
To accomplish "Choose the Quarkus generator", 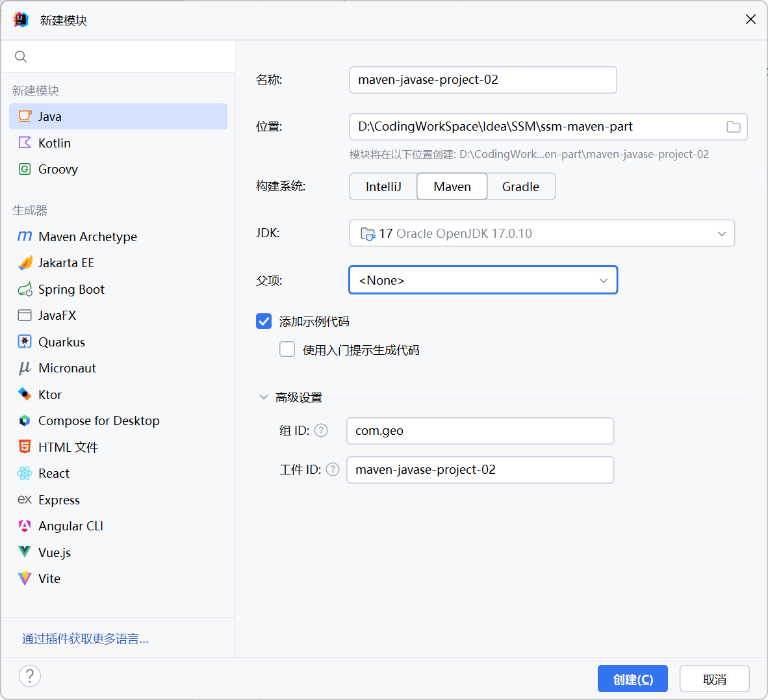I will coord(118,341).
